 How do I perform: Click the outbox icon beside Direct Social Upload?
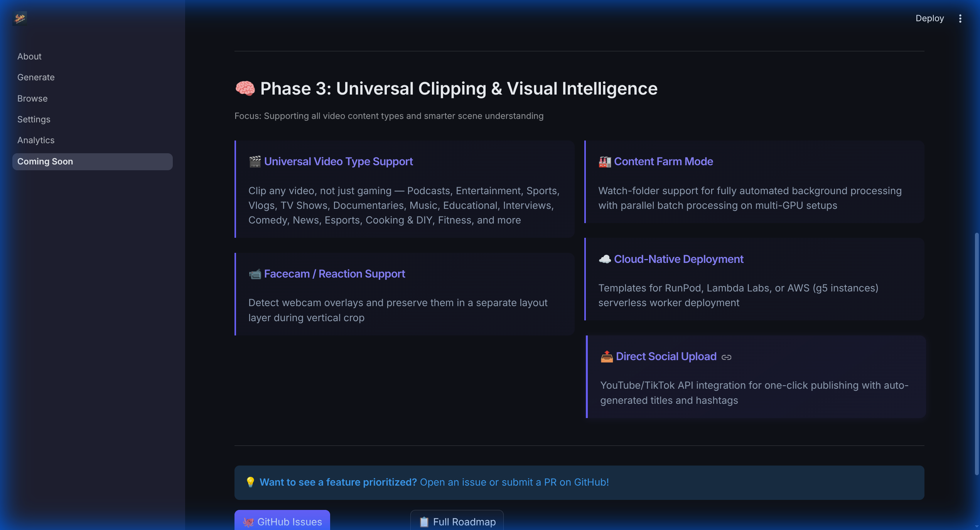tap(606, 357)
